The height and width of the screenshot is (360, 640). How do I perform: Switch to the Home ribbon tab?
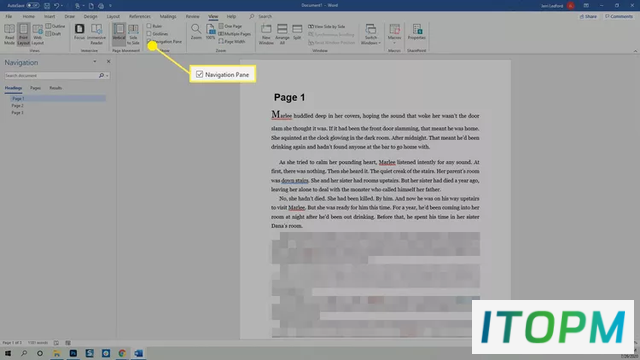[x=29, y=17]
